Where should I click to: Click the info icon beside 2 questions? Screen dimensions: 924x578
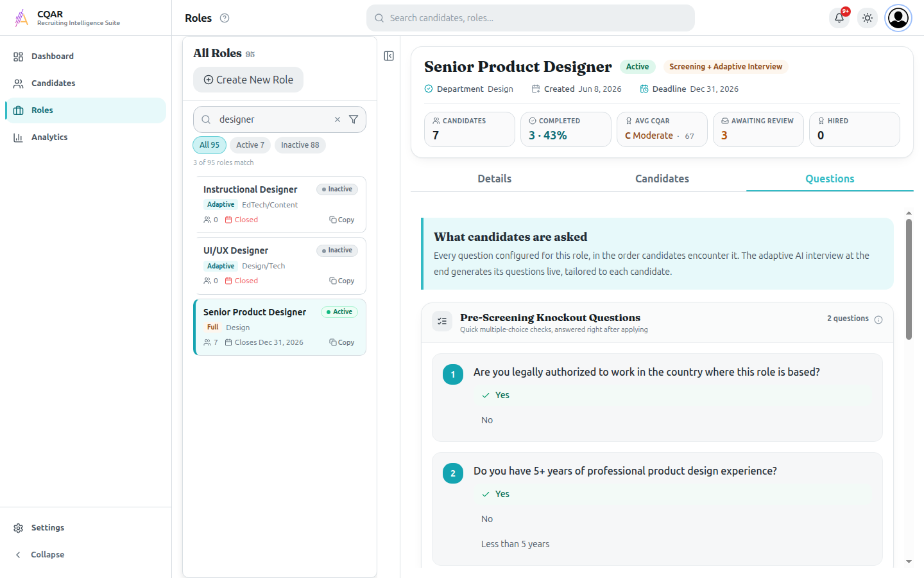[x=878, y=320]
